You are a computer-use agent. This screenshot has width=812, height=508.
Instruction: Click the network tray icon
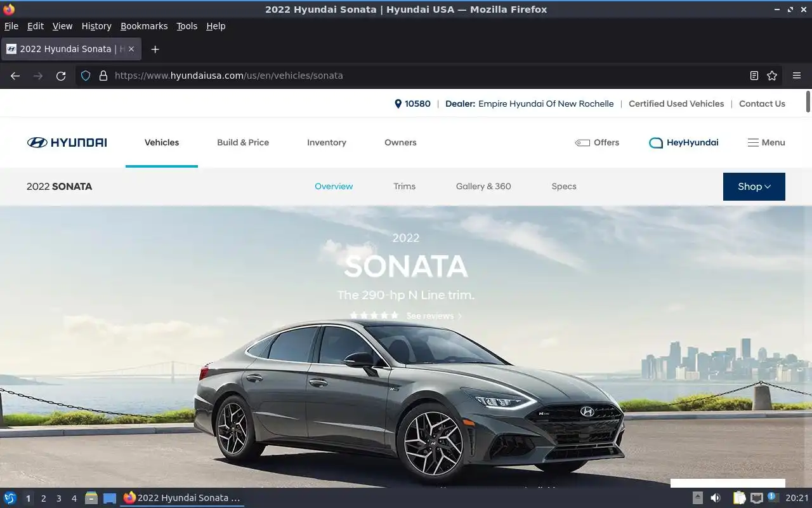(x=756, y=498)
